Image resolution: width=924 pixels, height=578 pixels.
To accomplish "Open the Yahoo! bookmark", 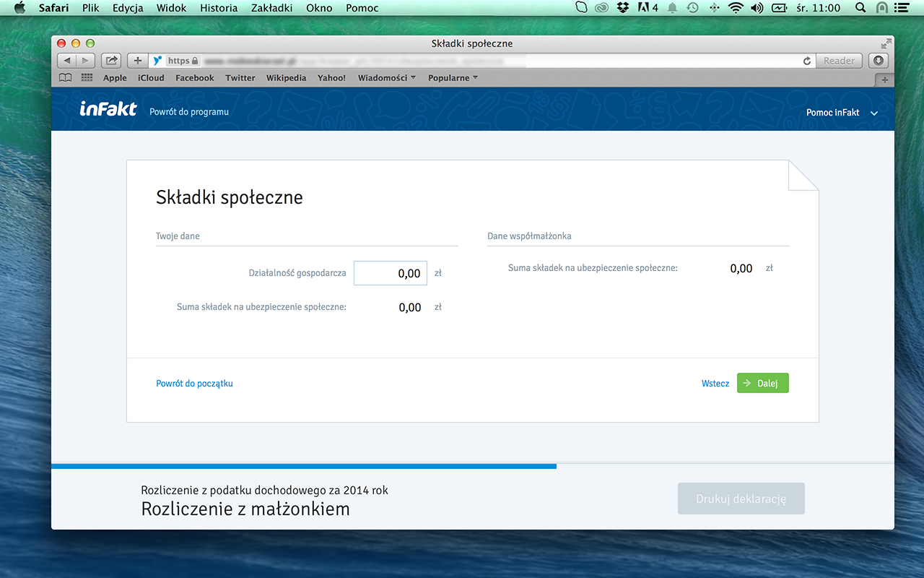I will 331,78.
